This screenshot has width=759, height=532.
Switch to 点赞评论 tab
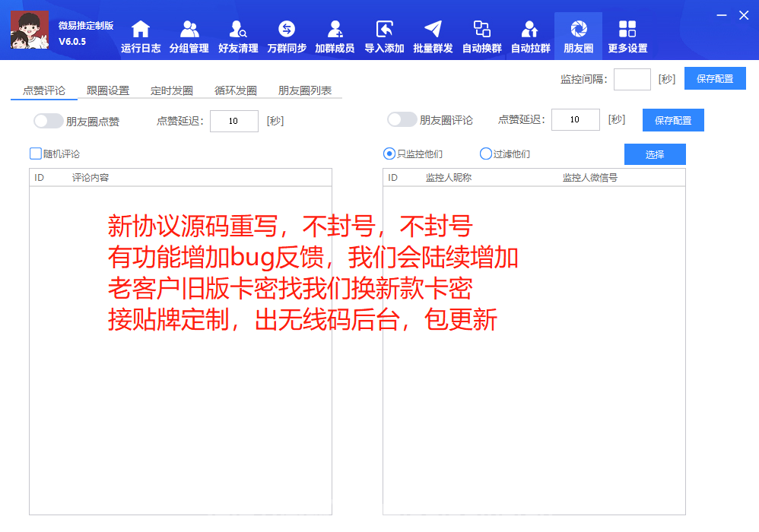[x=44, y=90]
